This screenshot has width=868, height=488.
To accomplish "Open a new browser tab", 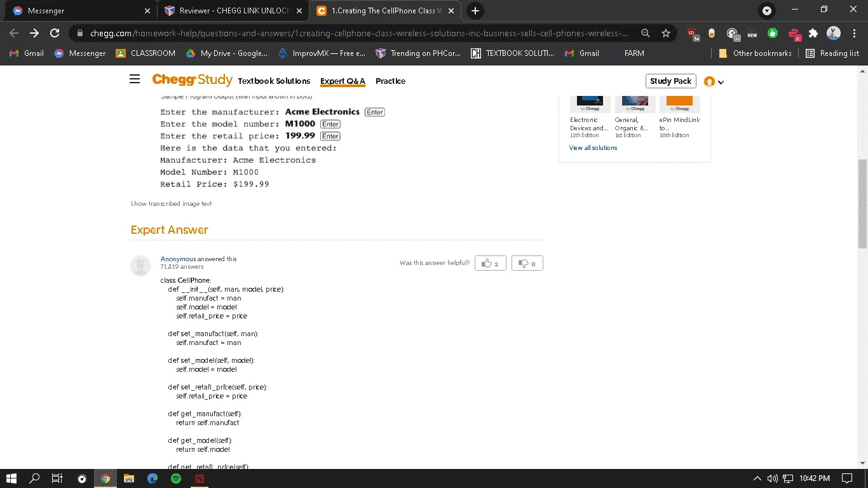I will pyautogui.click(x=475, y=11).
